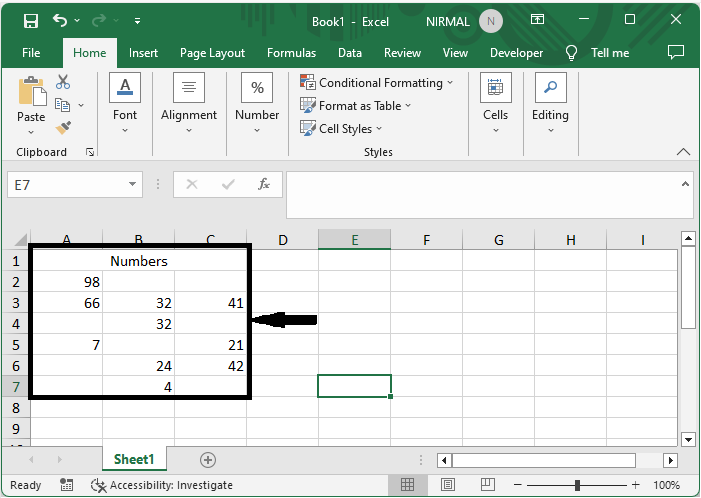This screenshot has height=498, width=701.
Task: Switch to the Review tab
Action: tap(402, 53)
